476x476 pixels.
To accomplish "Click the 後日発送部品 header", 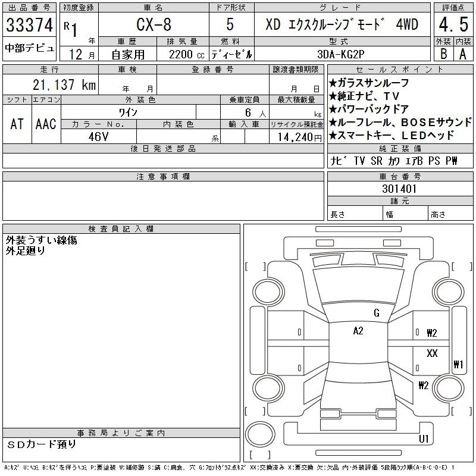I will pos(163,149).
